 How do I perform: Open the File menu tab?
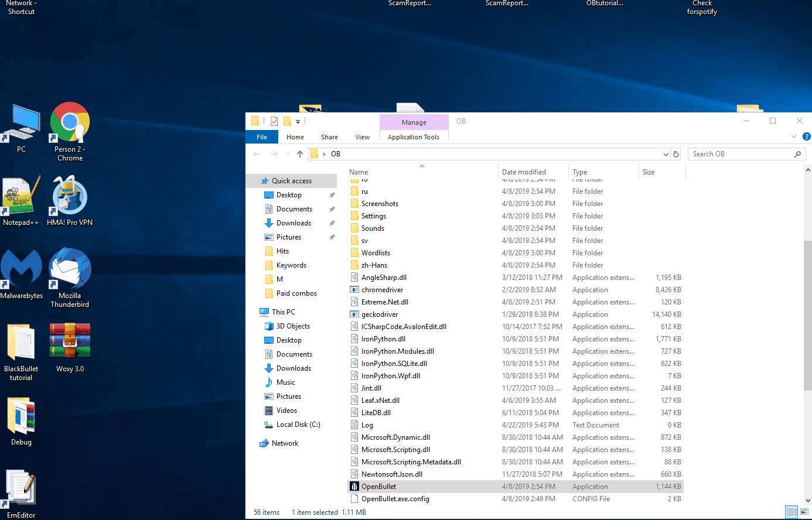pos(262,137)
